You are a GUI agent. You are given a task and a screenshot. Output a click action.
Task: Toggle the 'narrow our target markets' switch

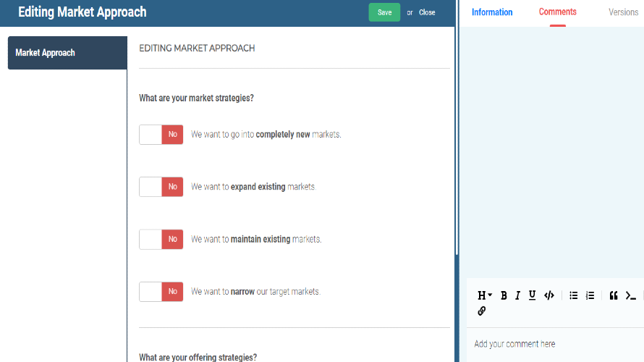[x=161, y=291]
